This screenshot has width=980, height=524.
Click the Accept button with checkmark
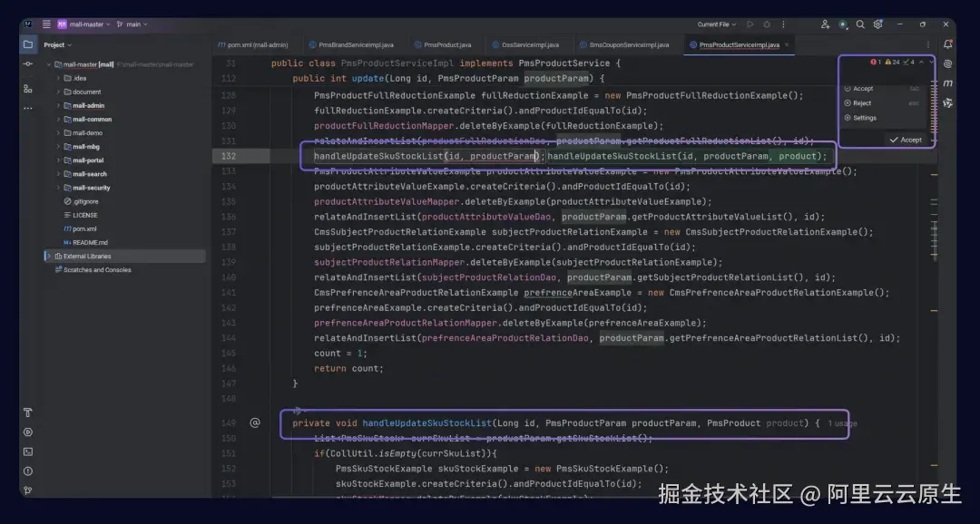906,140
